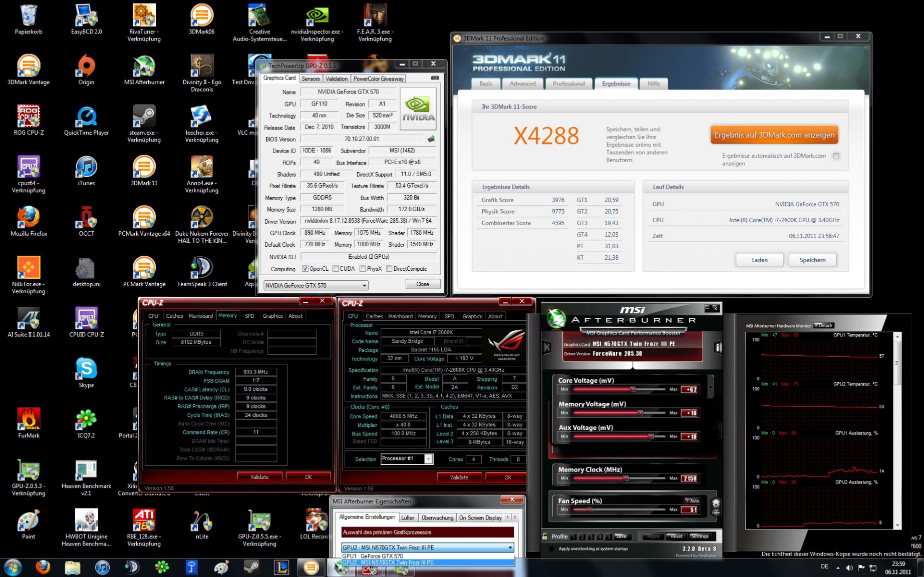
Task: Click Afterburner profile slot 1
Action: [574, 536]
